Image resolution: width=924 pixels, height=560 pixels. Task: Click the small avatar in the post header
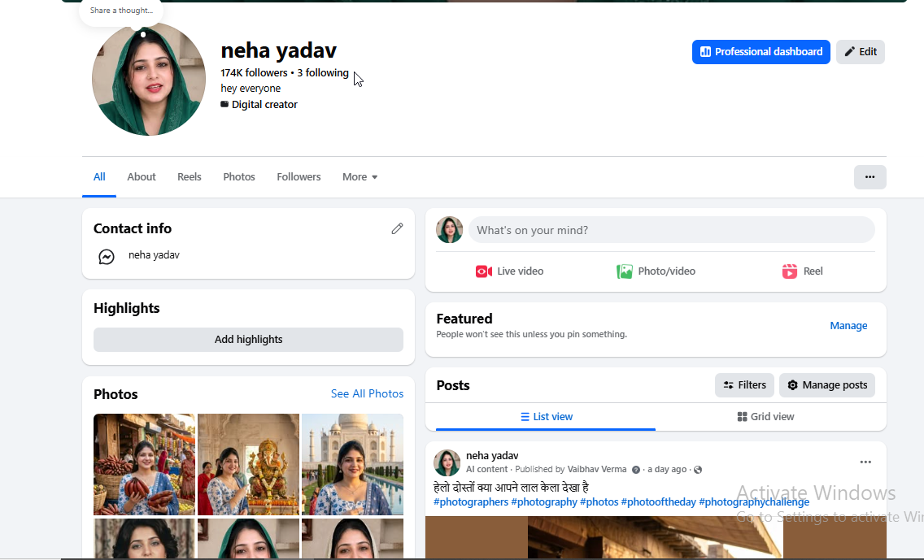[x=447, y=462]
